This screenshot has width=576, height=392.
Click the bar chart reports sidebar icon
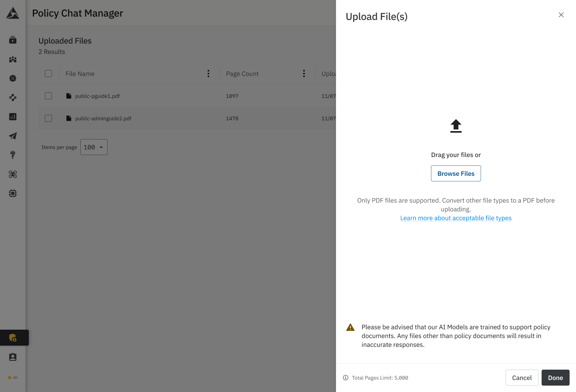[13, 117]
